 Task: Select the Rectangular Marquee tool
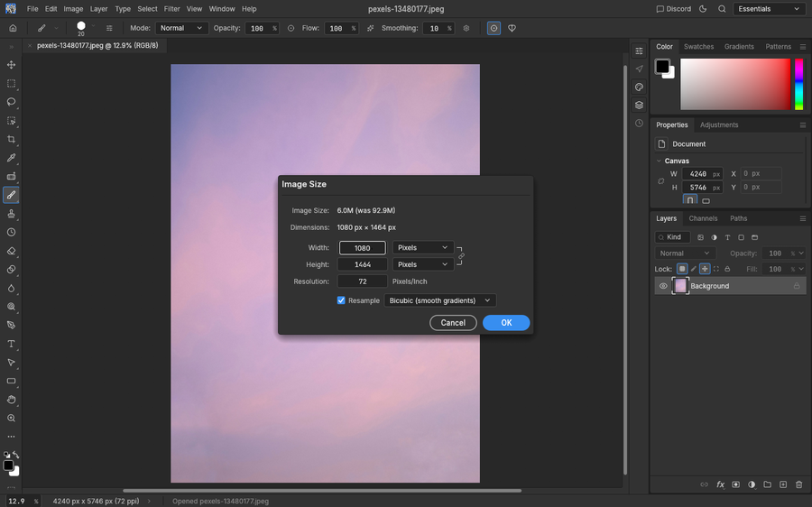click(x=11, y=83)
